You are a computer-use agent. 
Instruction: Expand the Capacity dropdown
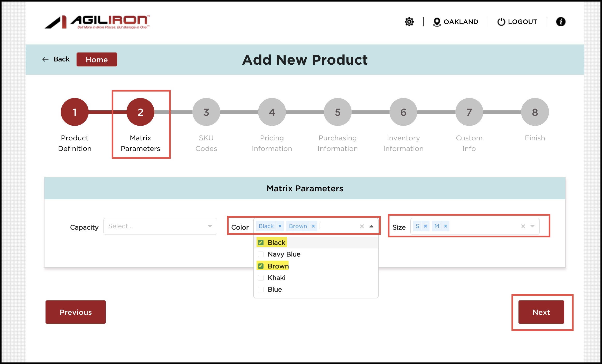(210, 226)
